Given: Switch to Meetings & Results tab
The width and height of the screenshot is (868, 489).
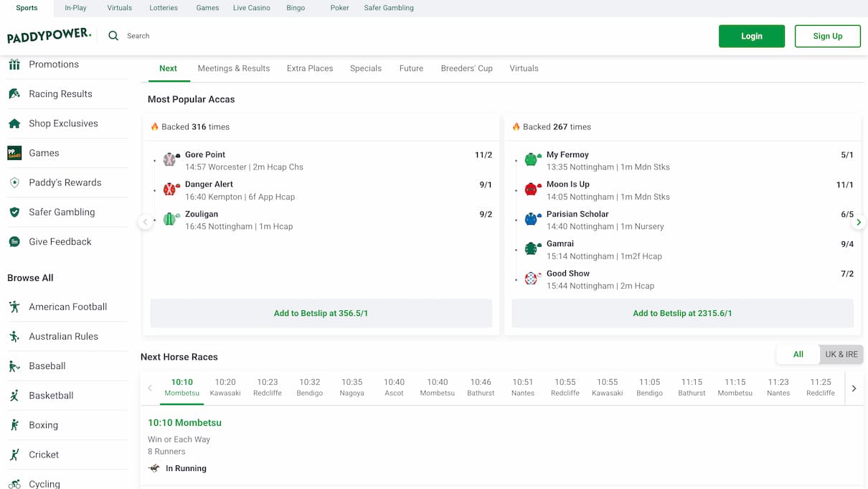Looking at the screenshot, I should pyautogui.click(x=234, y=68).
